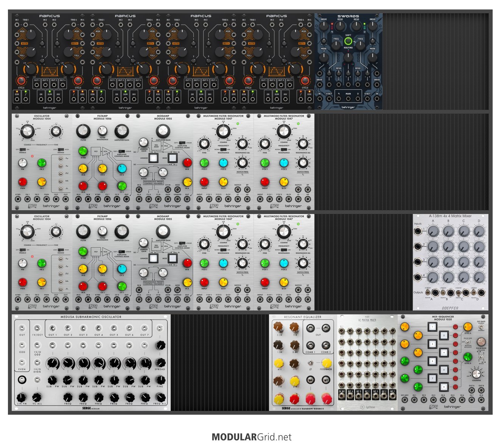
Task: Click the FREQ ALL knob on Medusa
Action: (x=160, y=397)
